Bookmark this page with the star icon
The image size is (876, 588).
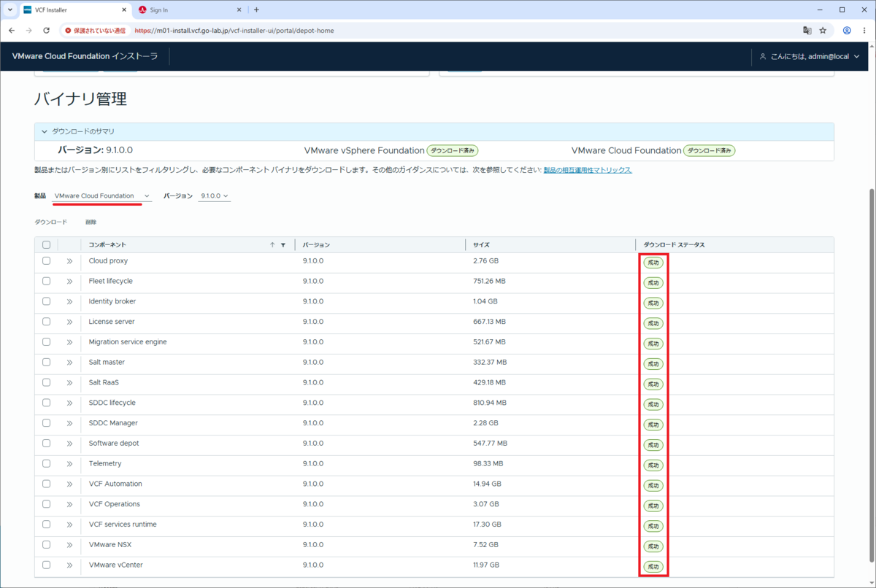[823, 31]
